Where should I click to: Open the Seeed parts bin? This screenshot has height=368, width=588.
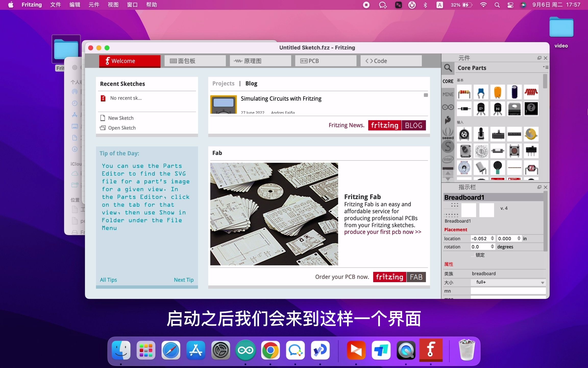pyautogui.click(x=448, y=133)
